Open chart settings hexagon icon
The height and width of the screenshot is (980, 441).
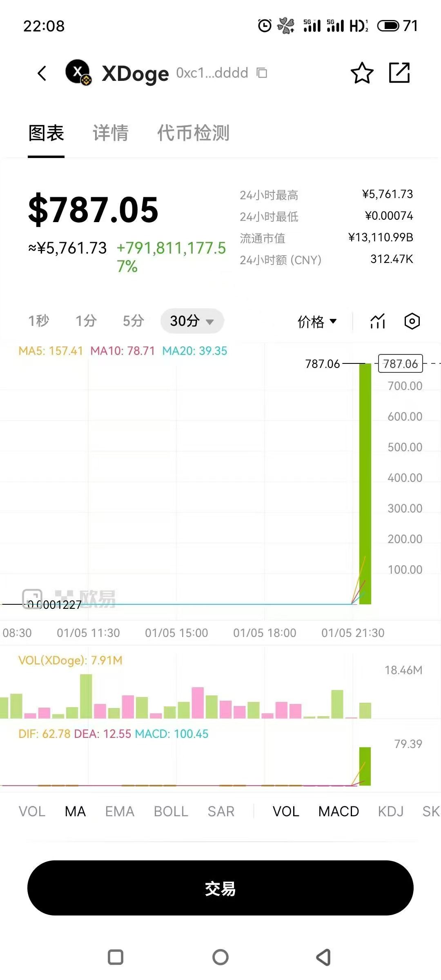pos(412,321)
